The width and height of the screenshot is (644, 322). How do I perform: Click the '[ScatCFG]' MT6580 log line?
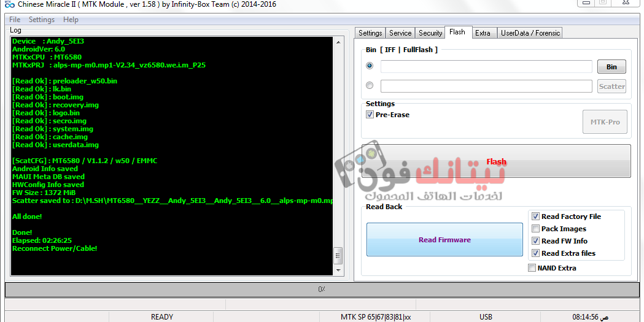(x=85, y=161)
